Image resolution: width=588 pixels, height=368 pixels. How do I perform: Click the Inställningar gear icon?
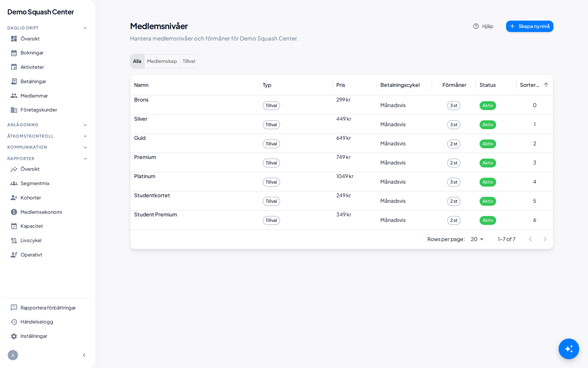[14, 336]
